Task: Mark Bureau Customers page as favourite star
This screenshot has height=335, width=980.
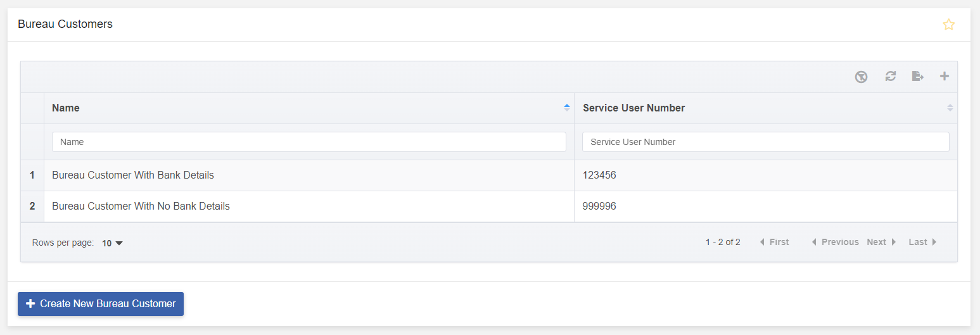Action: tap(948, 25)
